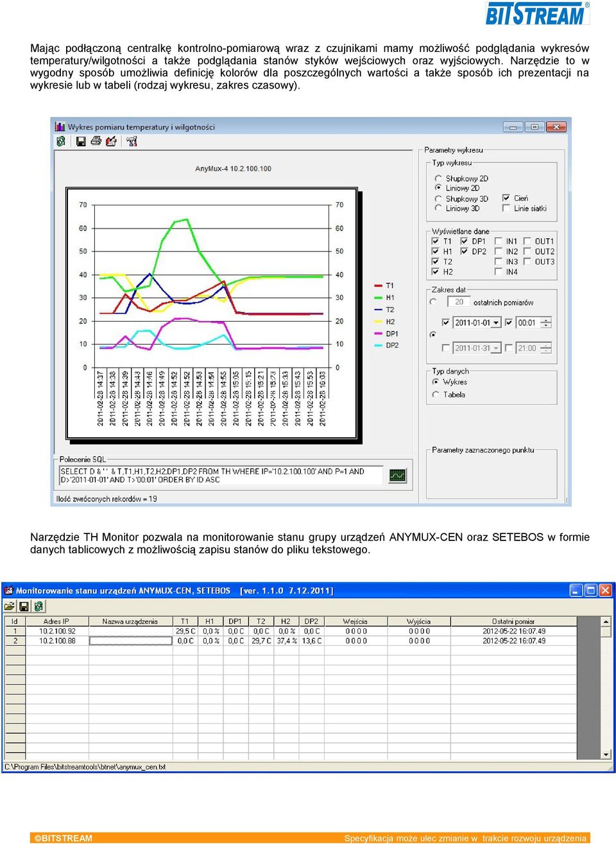Open the end date 2011-01-31 dropdown
The image size is (616, 844).
click(x=496, y=348)
